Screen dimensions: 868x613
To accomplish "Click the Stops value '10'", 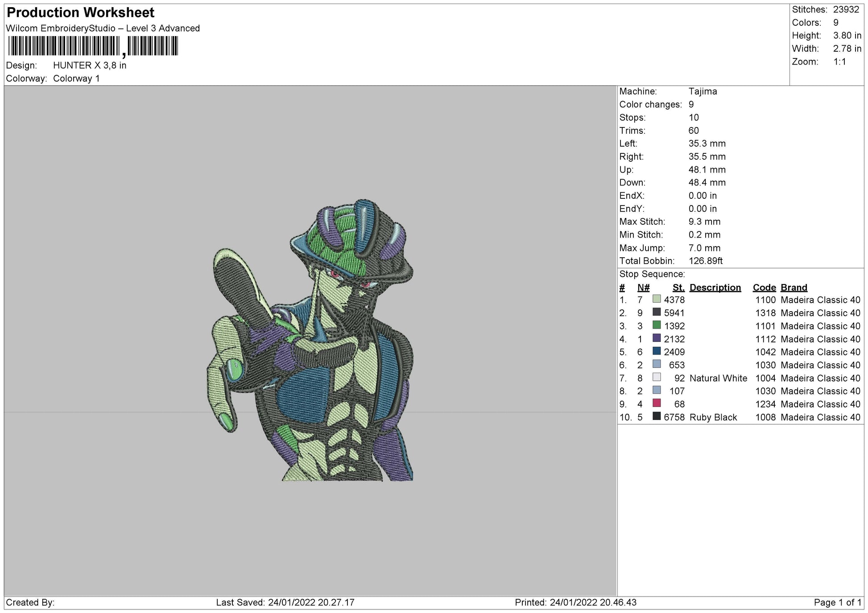I will (x=694, y=118).
